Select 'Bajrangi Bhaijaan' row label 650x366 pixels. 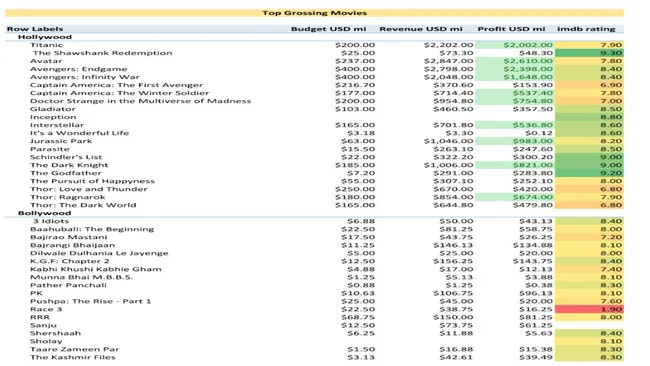tap(73, 245)
